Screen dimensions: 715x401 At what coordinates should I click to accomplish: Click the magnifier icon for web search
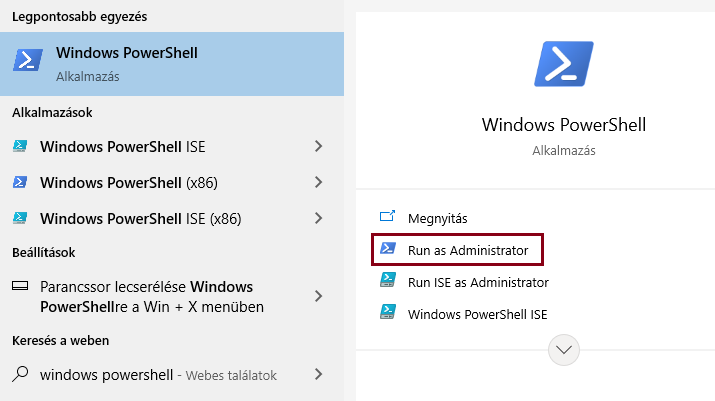(x=20, y=374)
